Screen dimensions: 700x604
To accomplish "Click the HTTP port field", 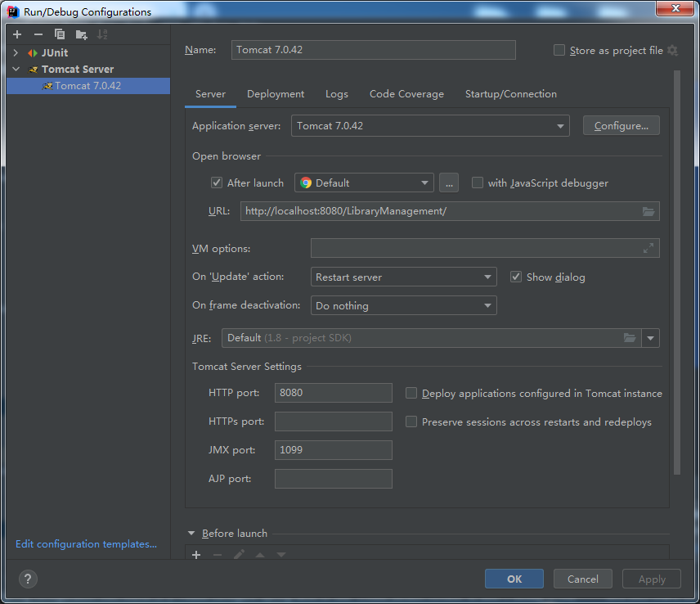I will 334,393.
